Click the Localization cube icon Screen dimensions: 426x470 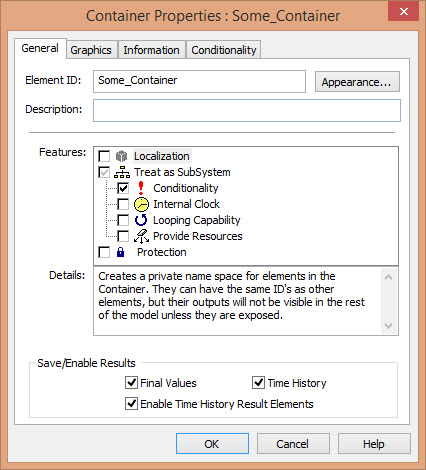point(121,156)
